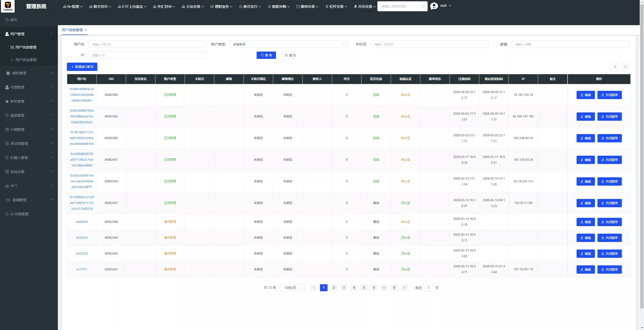Open username link starting 0x10df6de1c2128
Viewport: 644px width, 330px height.
pyautogui.click(x=82, y=203)
